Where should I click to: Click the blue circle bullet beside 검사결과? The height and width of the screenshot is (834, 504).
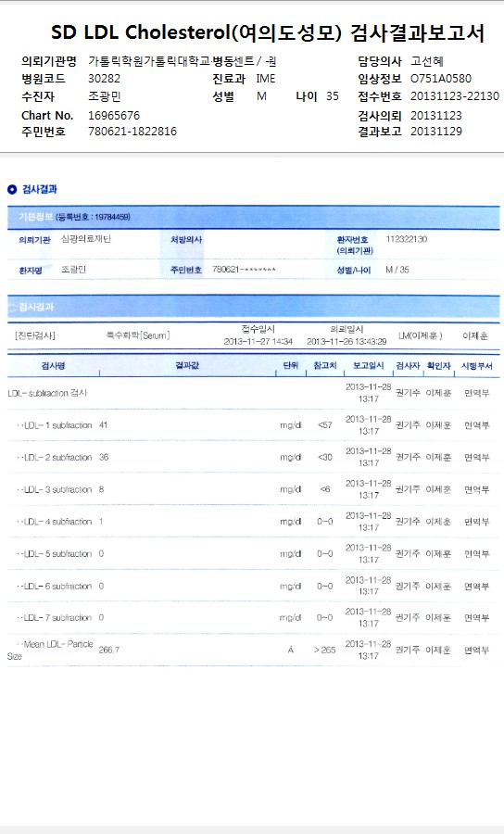click(x=12, y=189)
